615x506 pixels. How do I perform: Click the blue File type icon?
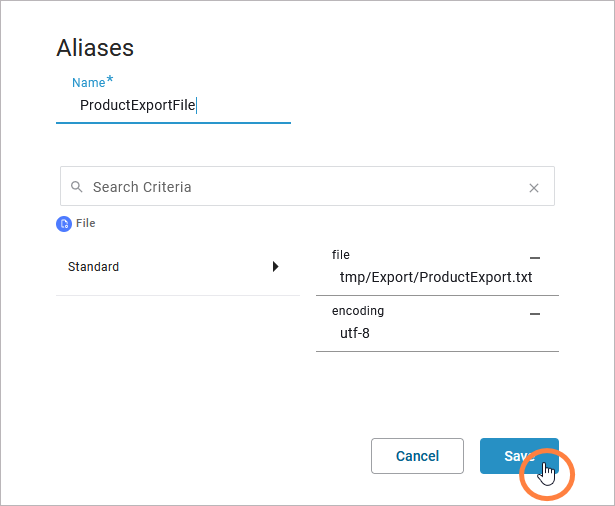coord(65,224)
